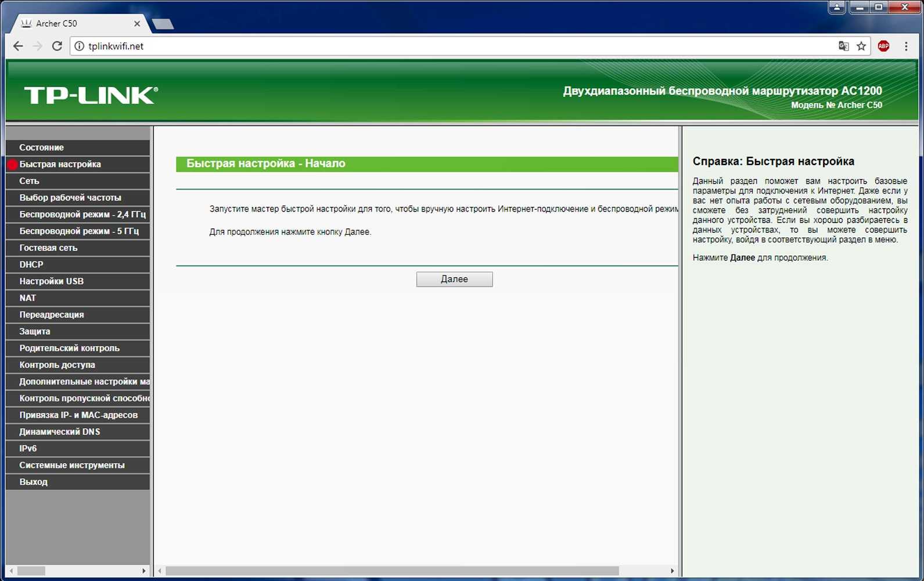Close the Archer C50 tab
924x581 pixels.
click(137, 24)
